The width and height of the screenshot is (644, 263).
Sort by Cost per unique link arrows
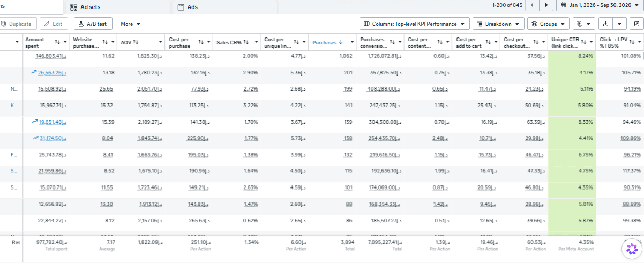[x=297, y=42]
